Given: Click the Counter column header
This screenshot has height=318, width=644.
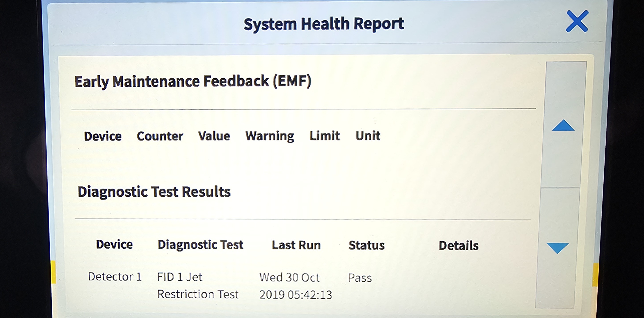Looking at the screenshot, I should [160, 136].
